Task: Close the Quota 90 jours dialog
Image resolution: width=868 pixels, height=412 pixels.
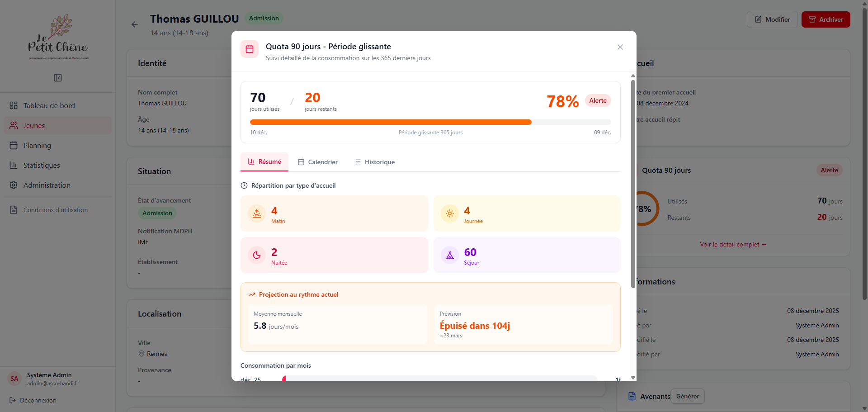Action: pos(620,47)
